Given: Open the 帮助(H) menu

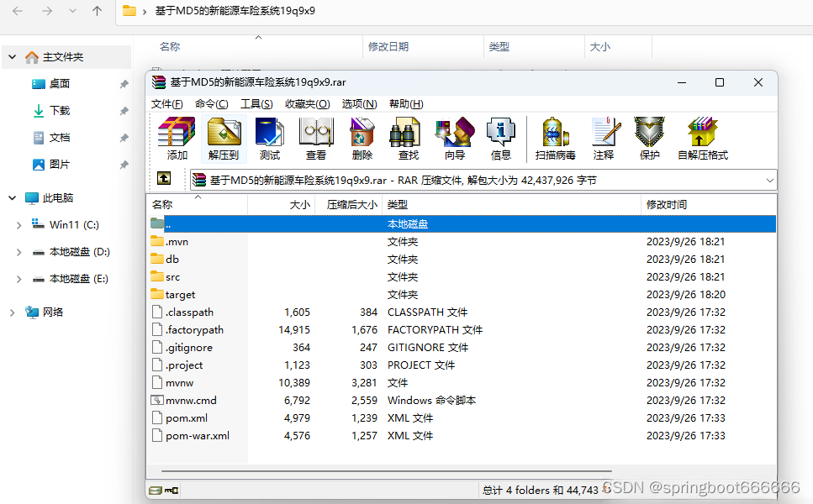Looking at the screenshot, I should [407, 103].
